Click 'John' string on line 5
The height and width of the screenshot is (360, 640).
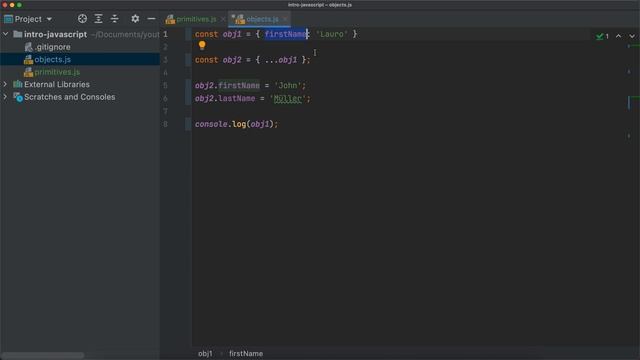(x=288, y=86)
